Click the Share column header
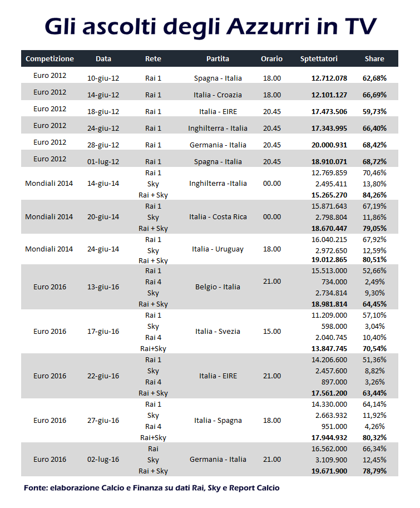 coord(374,58)
